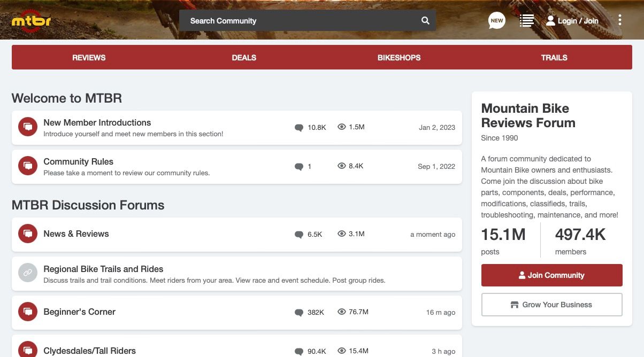Click the comment bubble icon in Community Rules row
Viewport: 644px width, 357px height.
[x=299, y=167]
